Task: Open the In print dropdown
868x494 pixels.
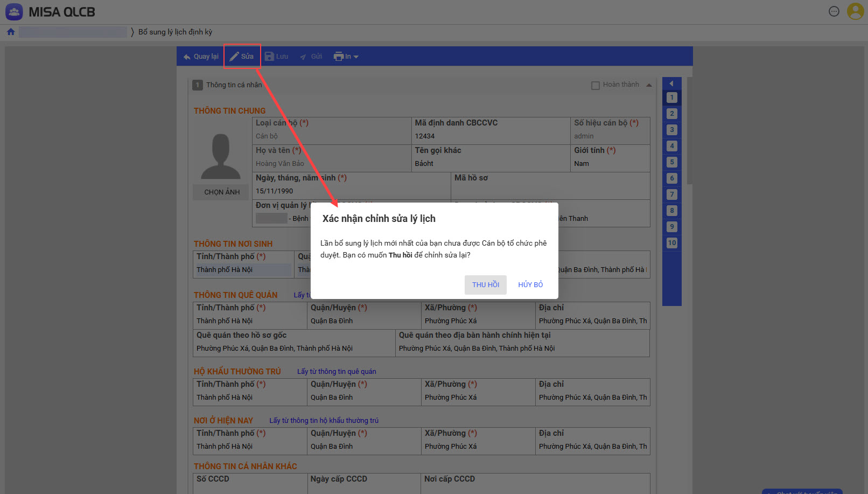Action: click(x=346, y=57)
